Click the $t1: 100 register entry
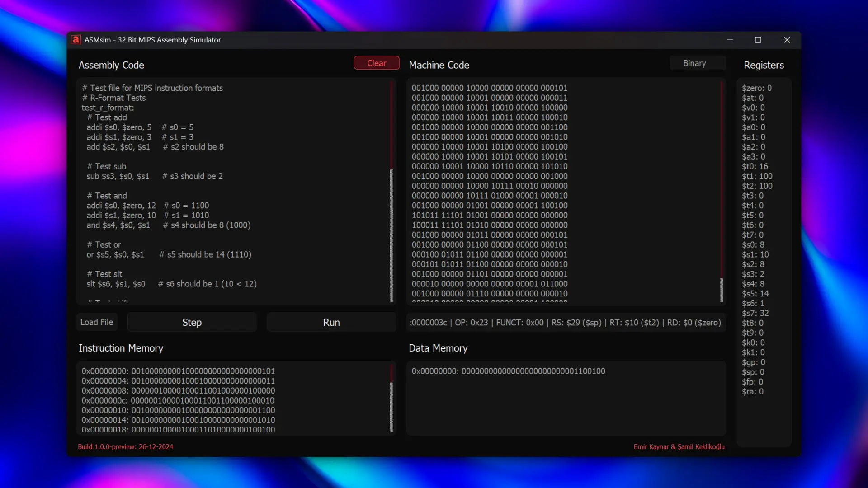The image size is (868, 488). [757, 176]
